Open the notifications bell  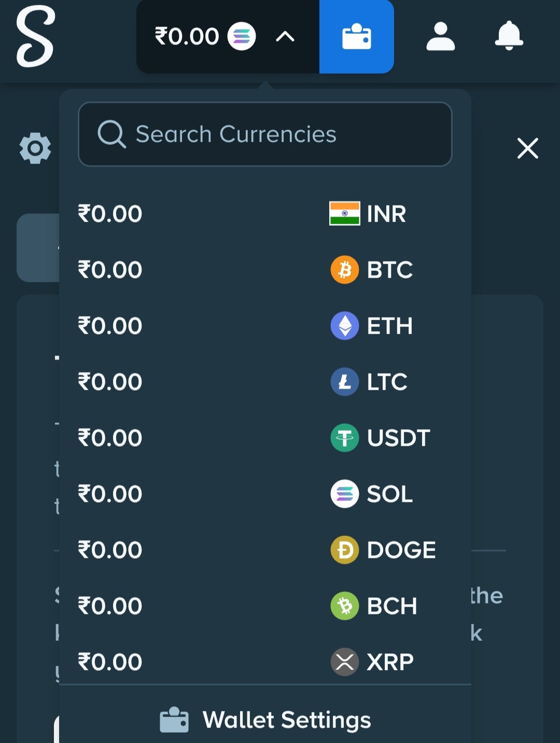click(x=509, y=36)
